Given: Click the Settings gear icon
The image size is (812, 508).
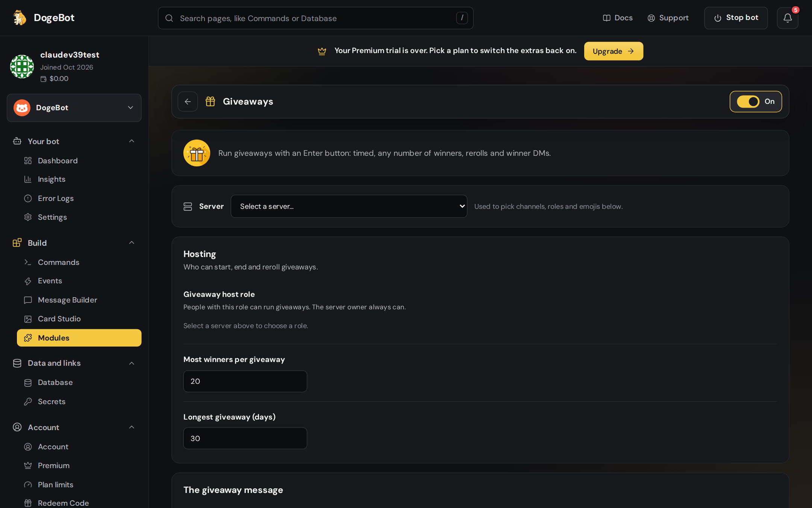Looking at the screenshot, I should (x=28, y=217).
